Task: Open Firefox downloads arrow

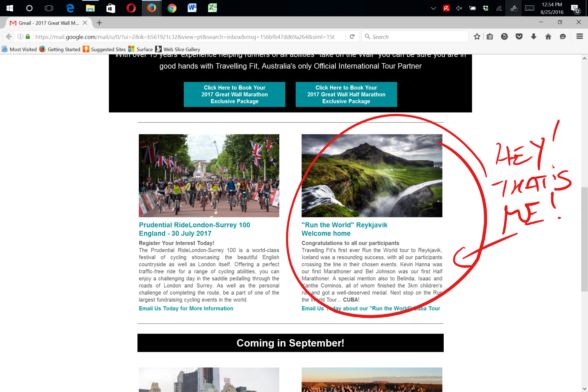Action: [x=534, y=37]
